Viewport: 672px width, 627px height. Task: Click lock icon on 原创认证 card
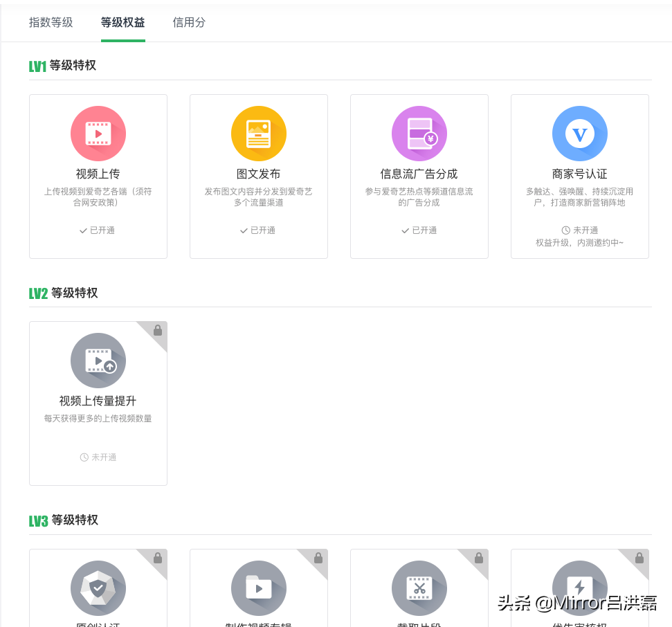coord(158,558)
